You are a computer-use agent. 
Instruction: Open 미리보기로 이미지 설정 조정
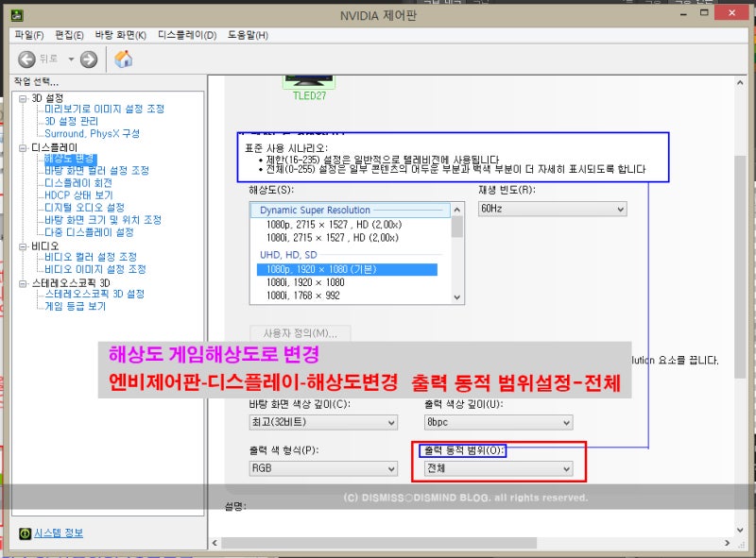105,110
